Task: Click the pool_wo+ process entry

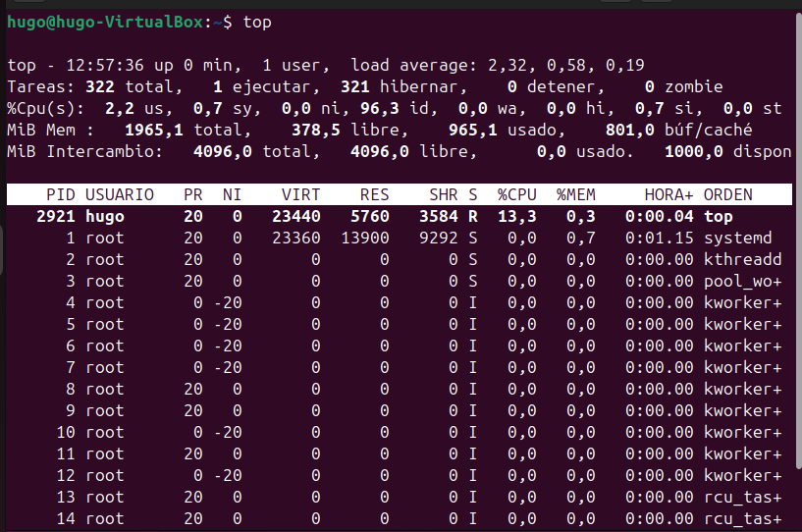Action: [x=742, y=281]
